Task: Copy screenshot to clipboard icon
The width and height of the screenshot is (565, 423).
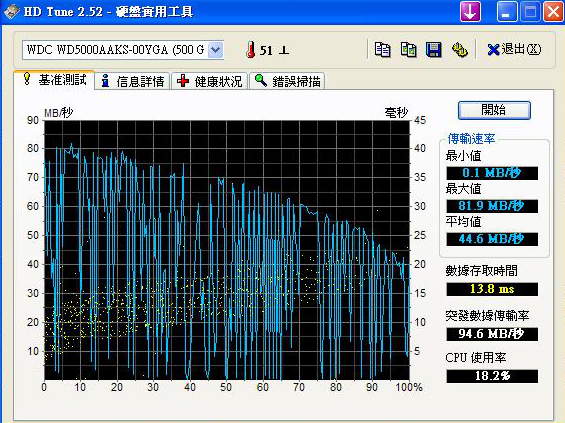Action: click(x=408, y=49)
